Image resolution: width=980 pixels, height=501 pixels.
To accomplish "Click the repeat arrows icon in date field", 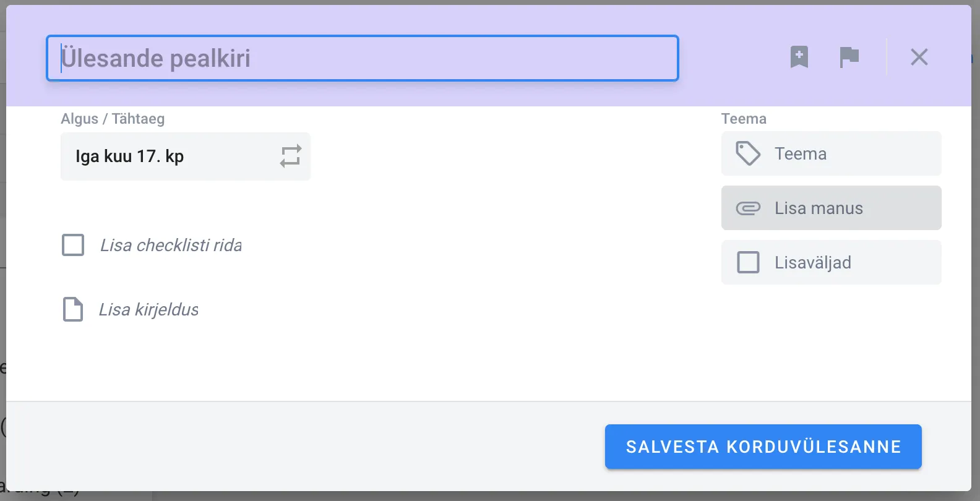I will [x=290, y=156].
